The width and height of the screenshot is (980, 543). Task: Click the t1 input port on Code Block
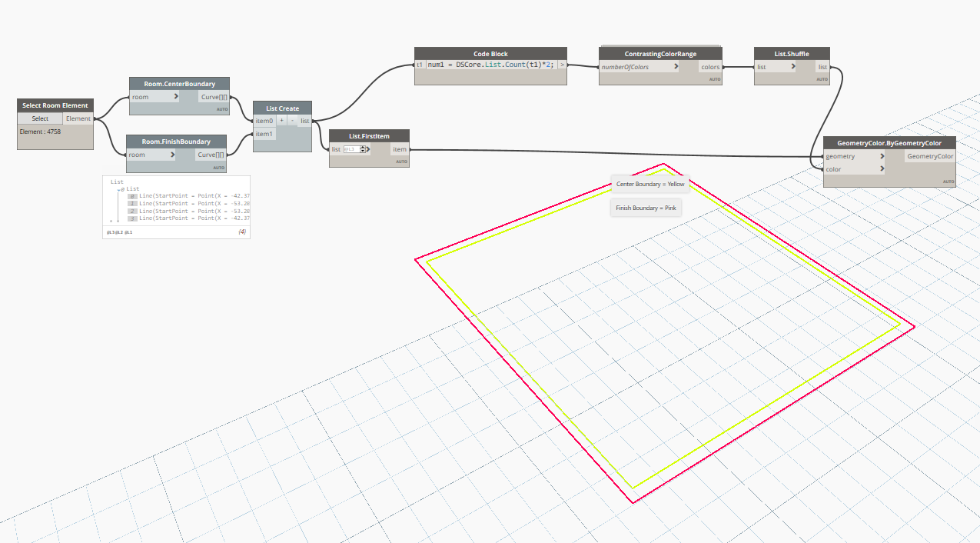pyautogui.click(x=420, y=65)
